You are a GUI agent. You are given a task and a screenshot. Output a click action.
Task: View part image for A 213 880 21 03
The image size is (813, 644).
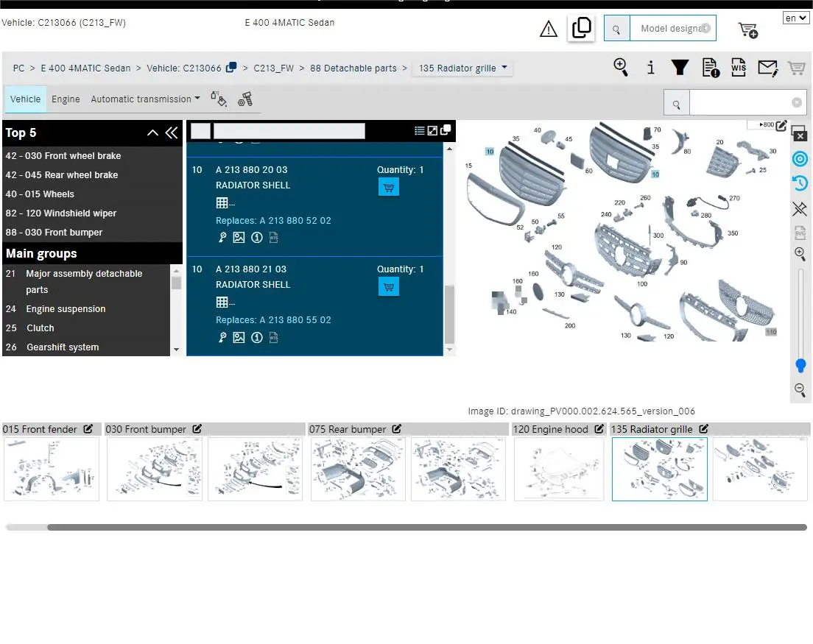point(239,337)
